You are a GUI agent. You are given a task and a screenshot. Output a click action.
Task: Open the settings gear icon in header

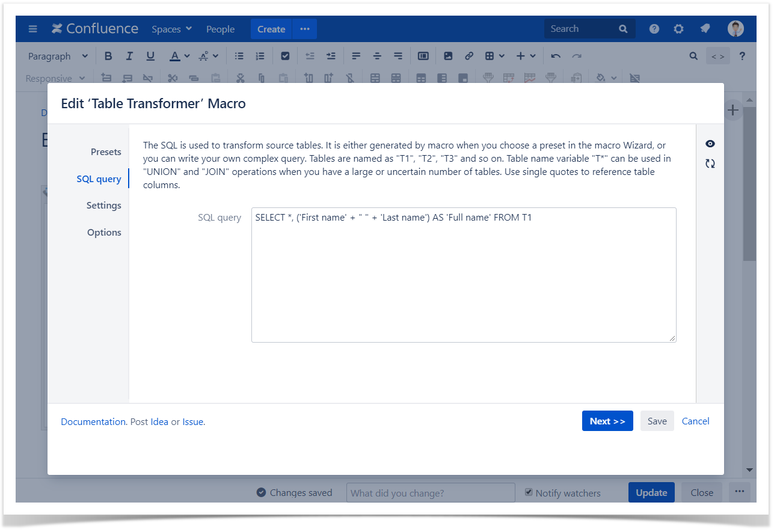(678, 29)
